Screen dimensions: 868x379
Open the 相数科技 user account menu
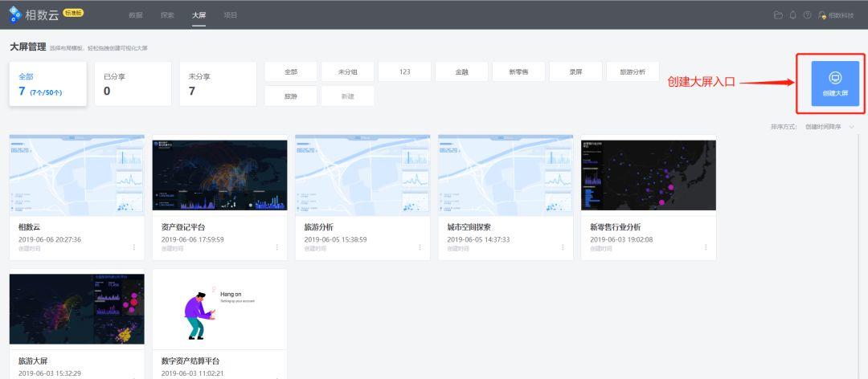tap(837, 15)
